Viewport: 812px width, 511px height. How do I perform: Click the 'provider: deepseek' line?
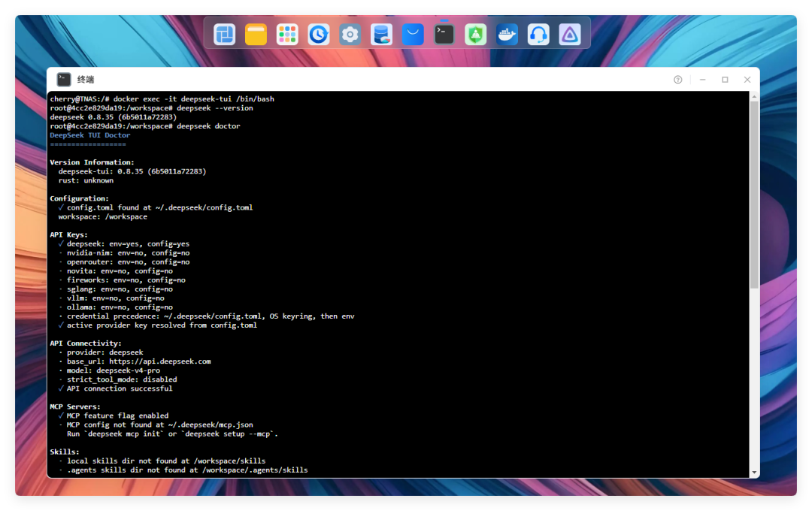(101, 352)
